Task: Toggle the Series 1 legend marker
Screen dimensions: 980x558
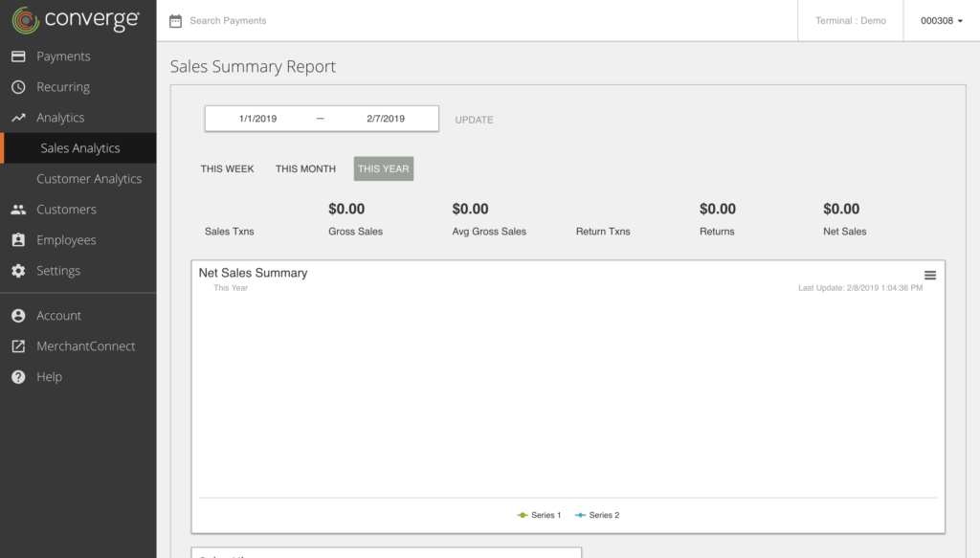Action: (523, 515)
